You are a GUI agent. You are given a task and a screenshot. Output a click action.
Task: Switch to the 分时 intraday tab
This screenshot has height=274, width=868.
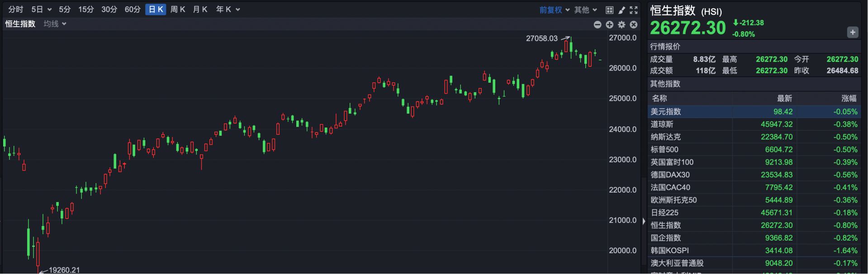(16, 9)
